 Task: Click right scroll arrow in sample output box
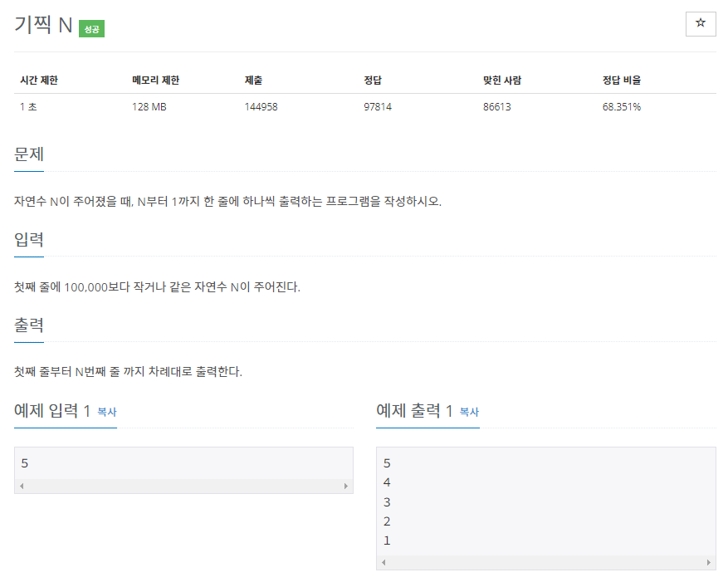click(709, 563)
